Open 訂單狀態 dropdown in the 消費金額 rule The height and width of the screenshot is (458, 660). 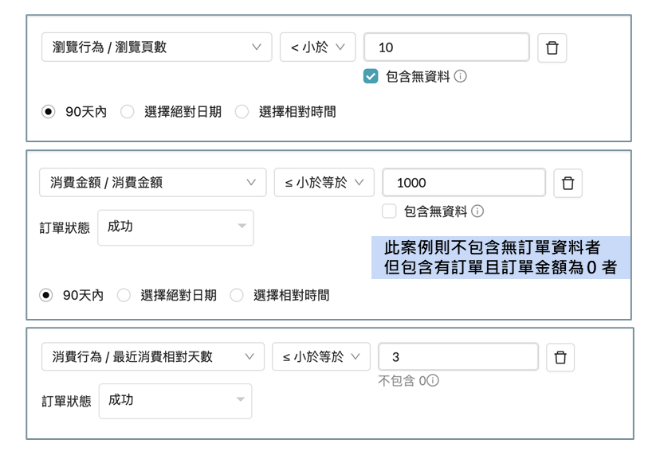(x=175, y=227)
